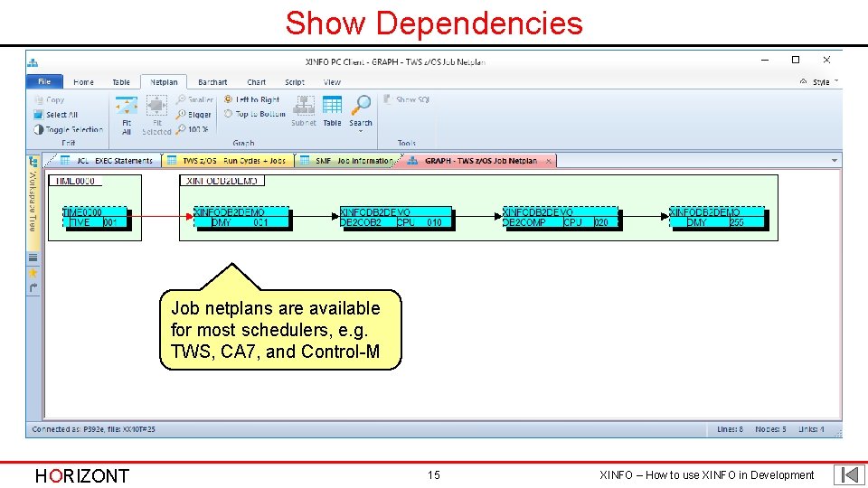Click the XINFO app icon in title bar
Screen dimensions: 868x488
[33, 62]
